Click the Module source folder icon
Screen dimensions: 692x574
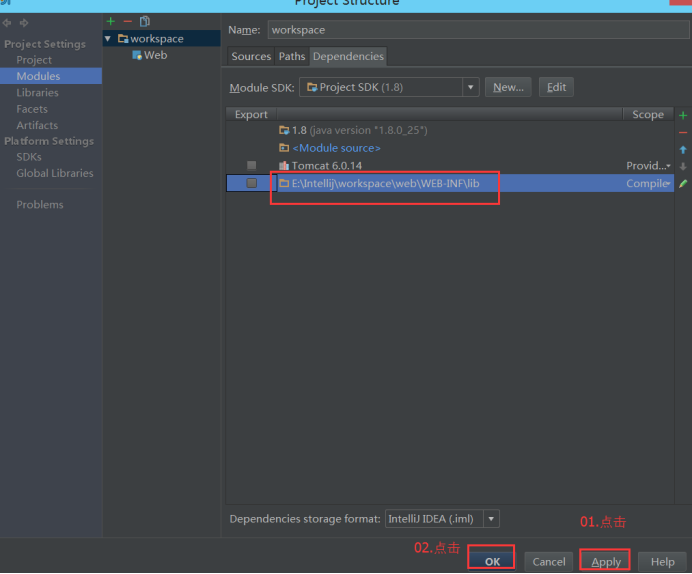[284, 148]
